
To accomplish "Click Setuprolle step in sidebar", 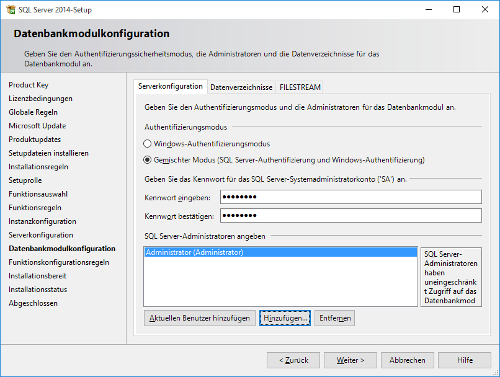I will [25, 180].
